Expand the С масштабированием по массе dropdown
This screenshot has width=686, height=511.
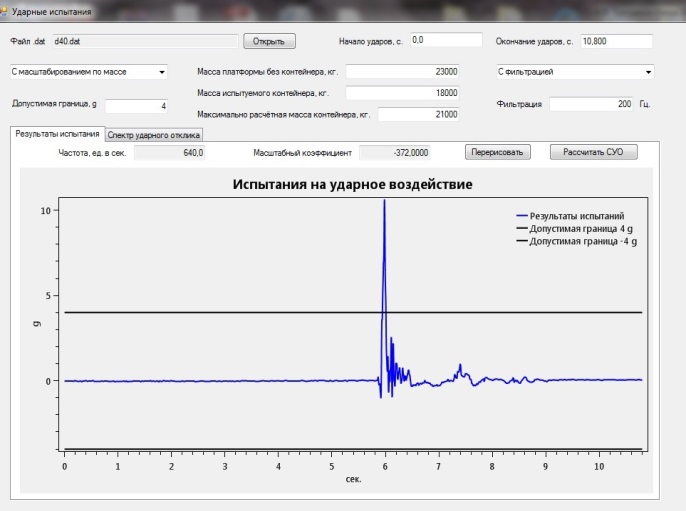point(89,72)
